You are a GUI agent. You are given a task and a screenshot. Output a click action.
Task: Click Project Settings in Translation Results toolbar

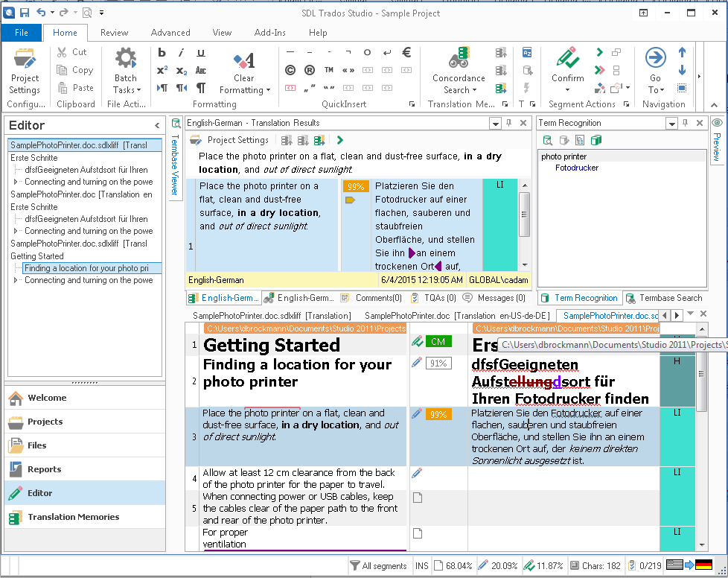(229, 140)
